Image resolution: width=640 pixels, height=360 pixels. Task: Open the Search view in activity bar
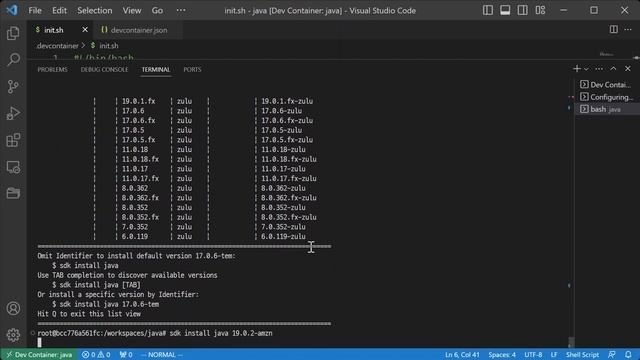tap(13, 60)
